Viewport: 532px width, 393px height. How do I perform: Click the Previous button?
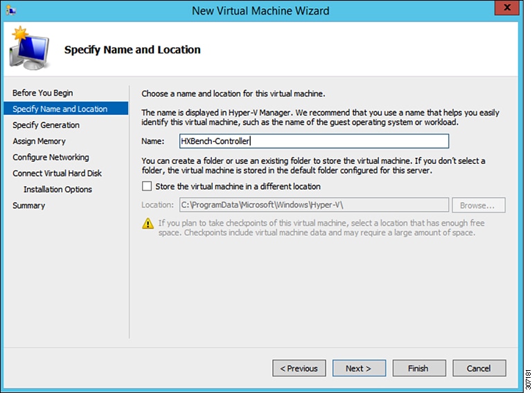(x=299, y=368)
